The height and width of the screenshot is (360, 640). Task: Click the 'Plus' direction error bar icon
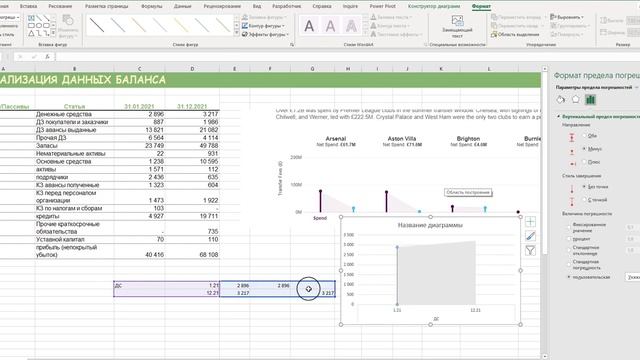572,164
